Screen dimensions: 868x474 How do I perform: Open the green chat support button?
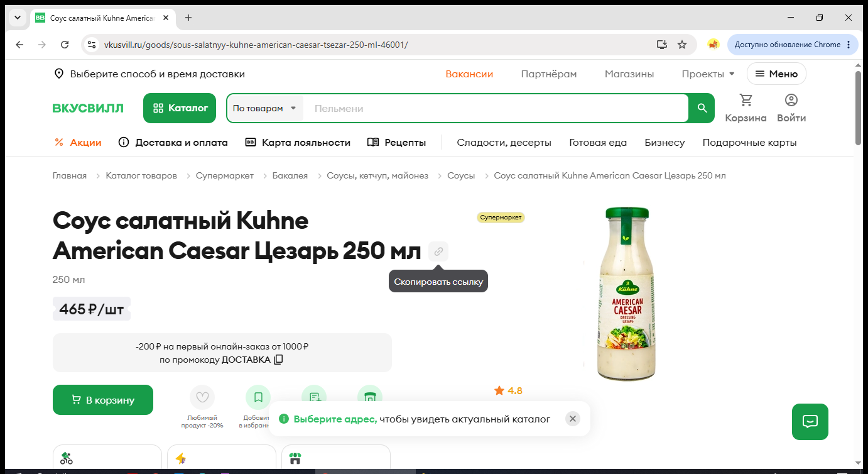coord(810,422)
